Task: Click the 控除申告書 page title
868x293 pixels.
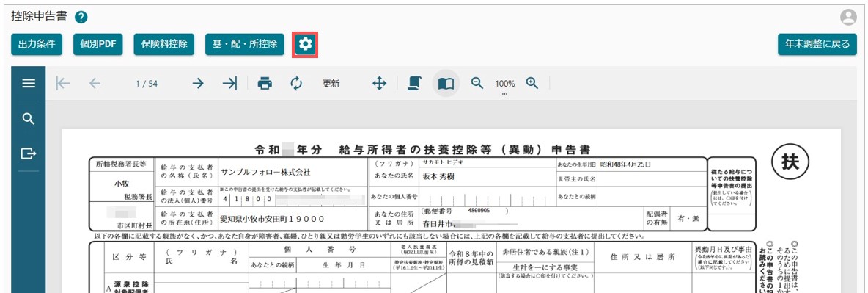Action: [x=39, y=16]
